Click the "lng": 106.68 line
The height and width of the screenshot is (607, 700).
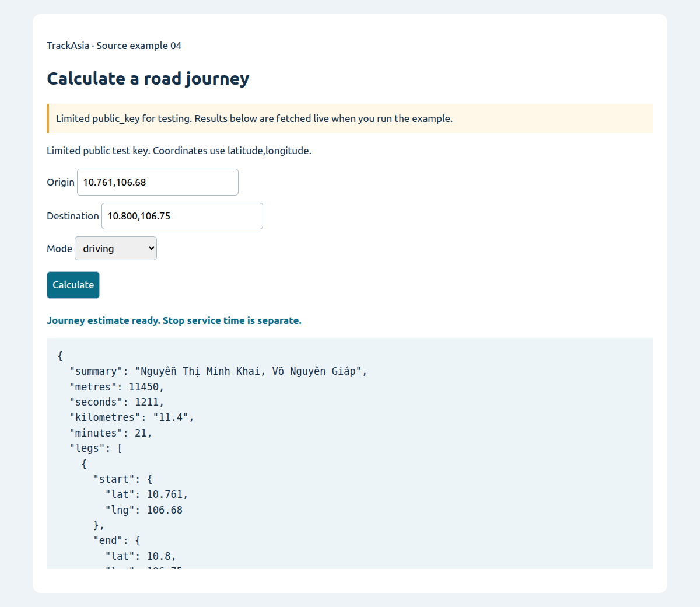pyautogui.click(x=143, y=510)
